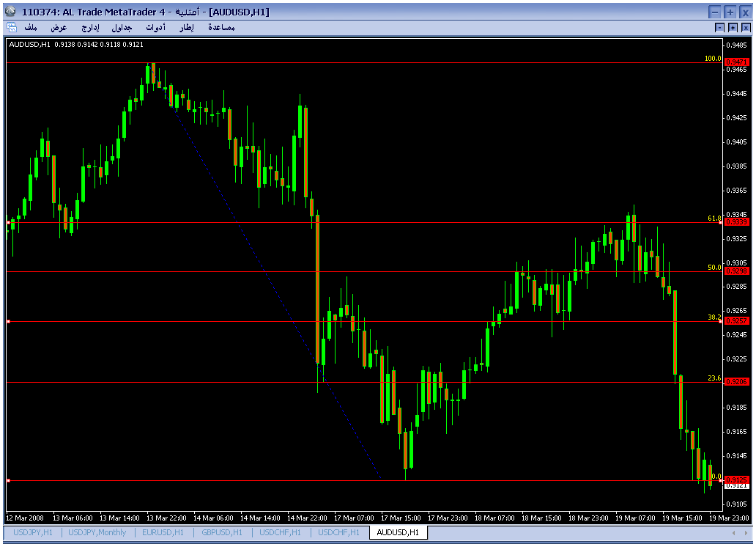Open the إطار (Window) menu
The width and height of the screenshot is (756, 544).
point(187,28)
